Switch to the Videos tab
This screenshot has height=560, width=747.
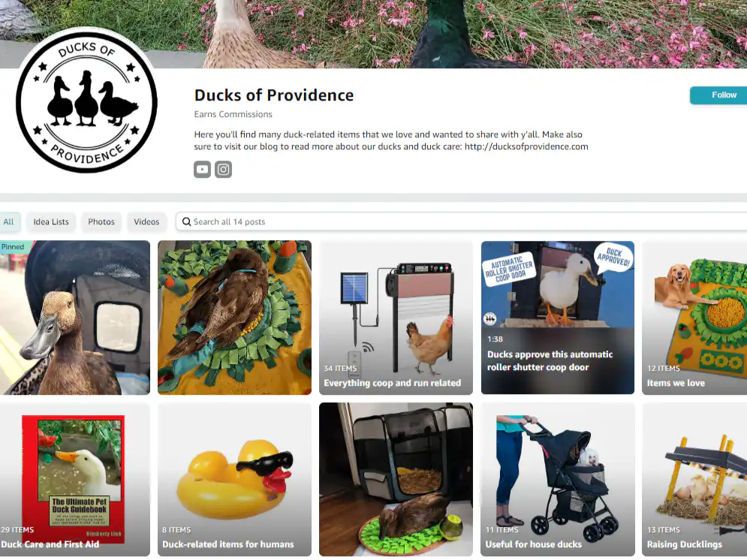146,222
